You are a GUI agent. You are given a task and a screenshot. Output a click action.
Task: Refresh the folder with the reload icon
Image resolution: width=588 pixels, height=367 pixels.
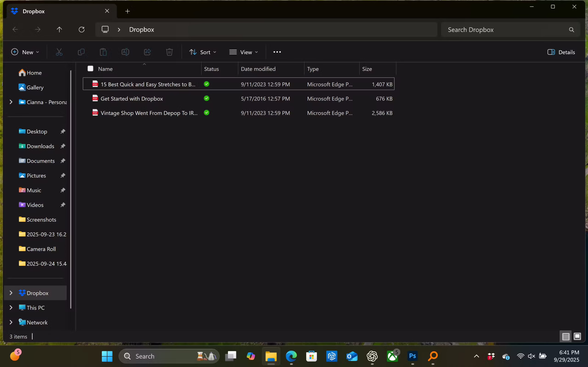click(x=81, y=29)
